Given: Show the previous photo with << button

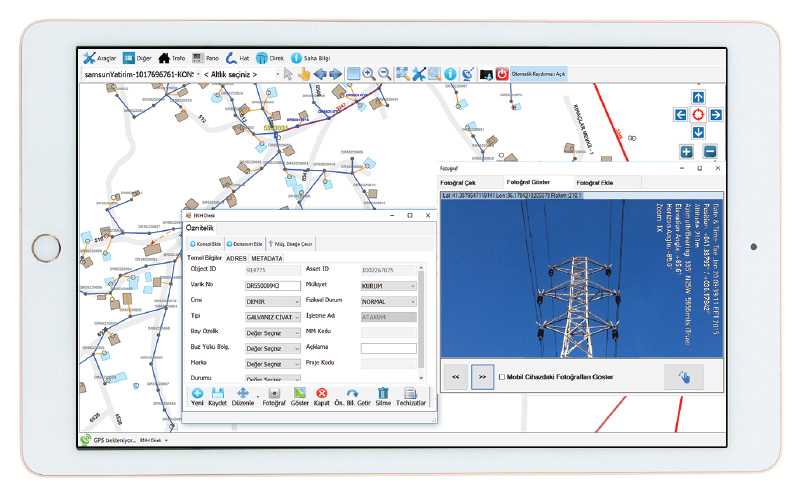Looking at the screenshot, I should coord(456,377).
